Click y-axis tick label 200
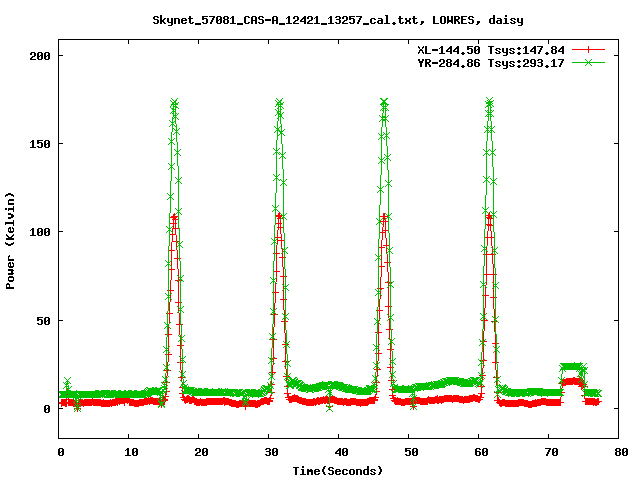640x480 pixels. 40,56
